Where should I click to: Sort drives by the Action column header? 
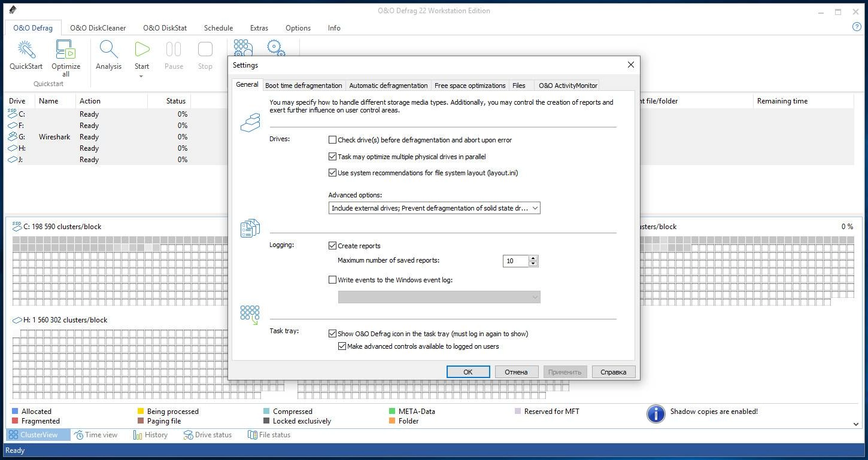pyautogui.click(x=112, y=101)
